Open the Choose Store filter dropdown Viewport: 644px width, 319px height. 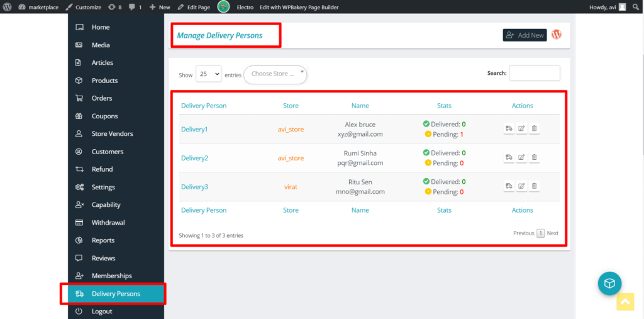[x=275, y=74]
